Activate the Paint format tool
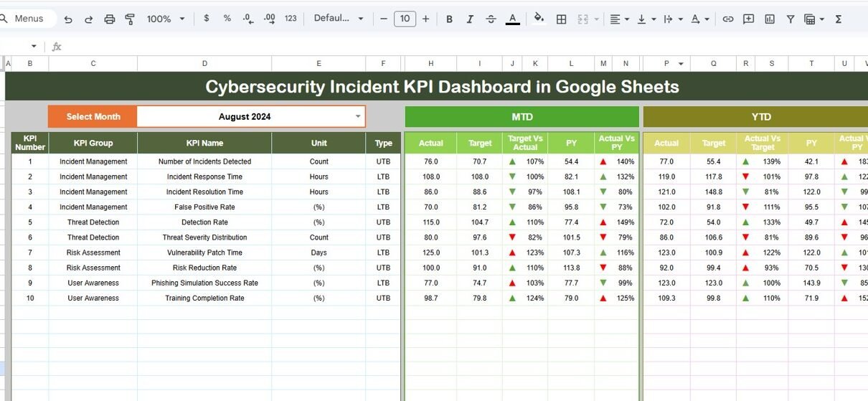Image resolution: width=868 pixels, height=401 pixels. pos(130,19)
